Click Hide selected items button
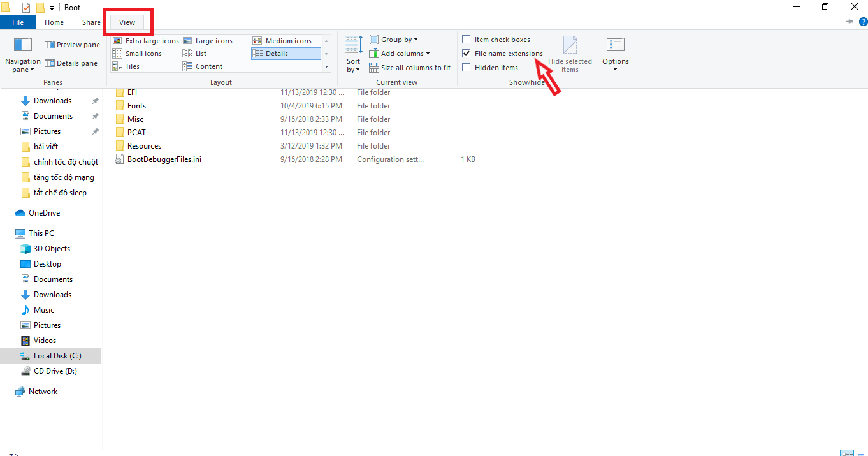The image size is (868, 456). pyautogui.click(x=570, y=54)
